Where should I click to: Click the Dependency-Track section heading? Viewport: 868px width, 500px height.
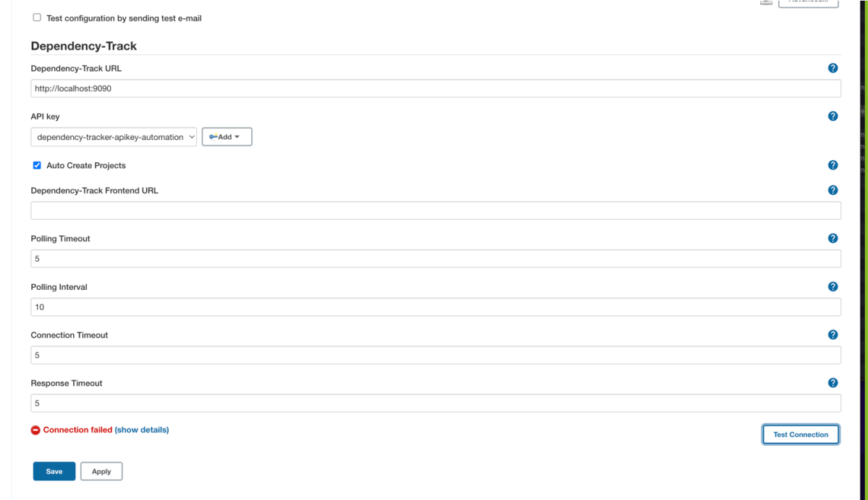pos(83,46)
